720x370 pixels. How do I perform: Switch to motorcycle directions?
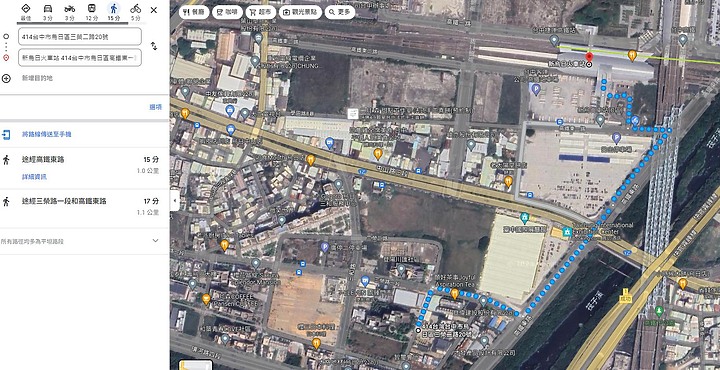coord(69,8)
